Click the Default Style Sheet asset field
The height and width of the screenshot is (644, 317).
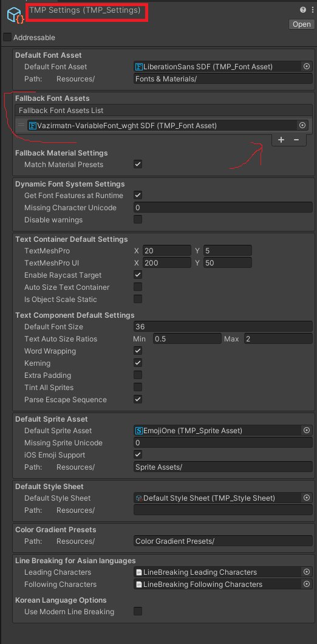(x=218, y=498)
